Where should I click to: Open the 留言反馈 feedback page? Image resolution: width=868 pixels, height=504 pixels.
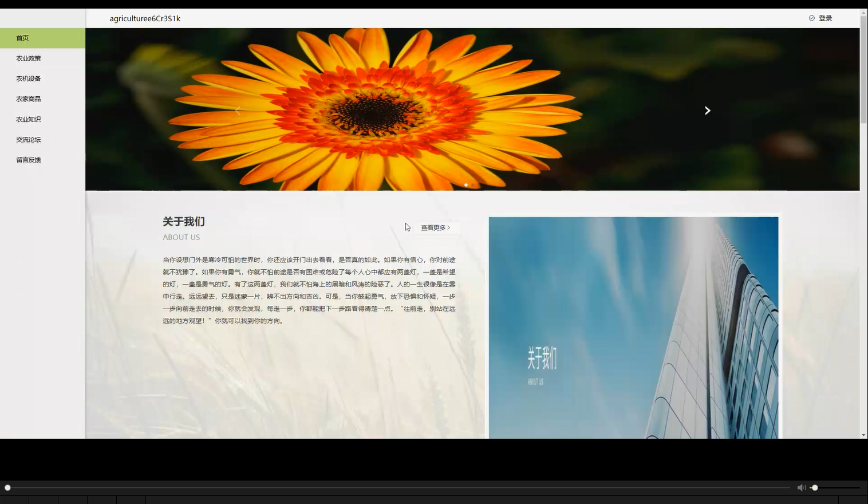29,160
